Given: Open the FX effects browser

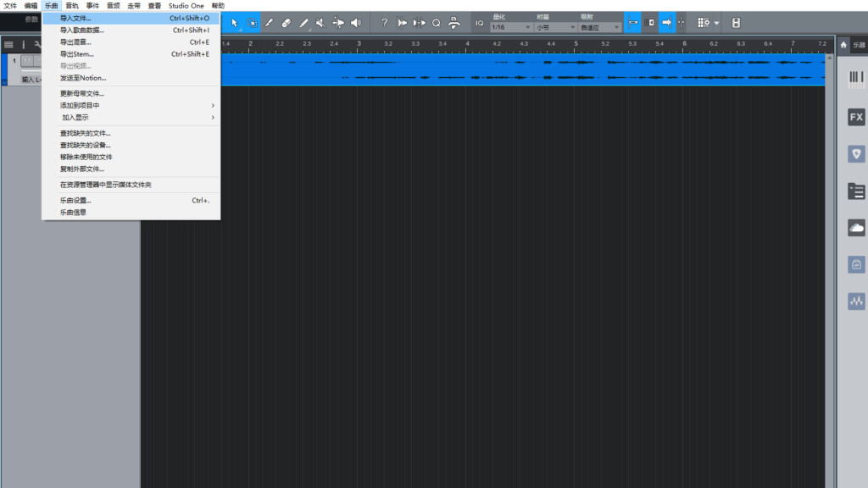Looking at the screenshot, I should click(856, 117).
